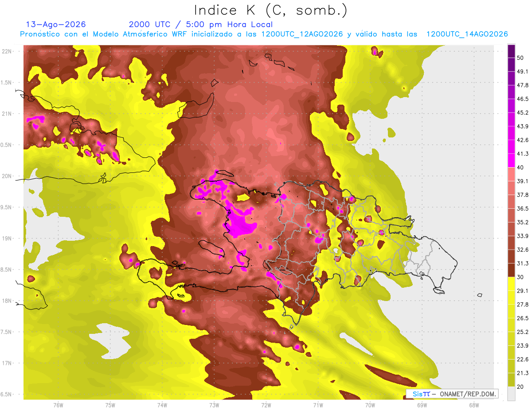Click the initialization time "1200UTC_12AGO2026"
The width and height of the screenshot is (532, 411).
pos(302,34)
